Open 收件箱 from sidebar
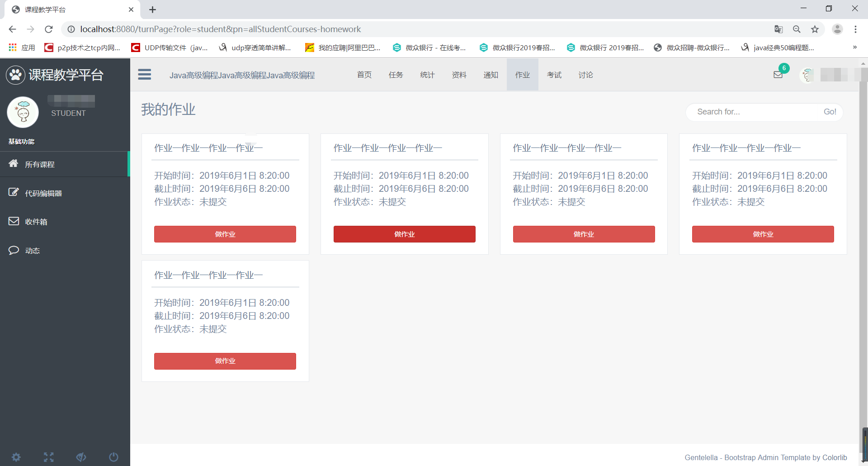The width and height of the screenshot is (868, 466). click(65, 222)
